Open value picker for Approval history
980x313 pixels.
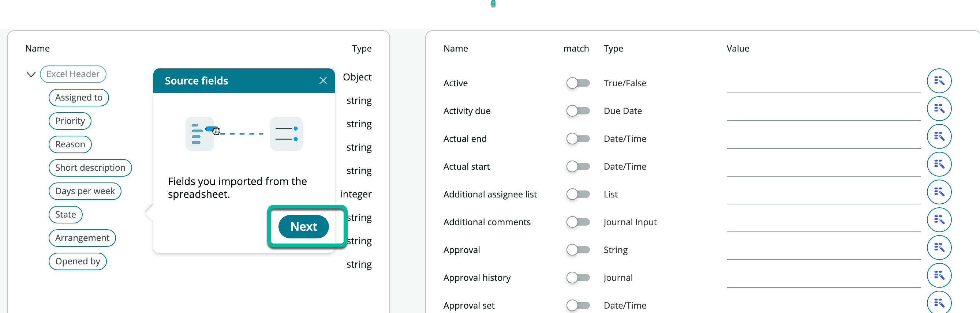(x=939, y=275)
